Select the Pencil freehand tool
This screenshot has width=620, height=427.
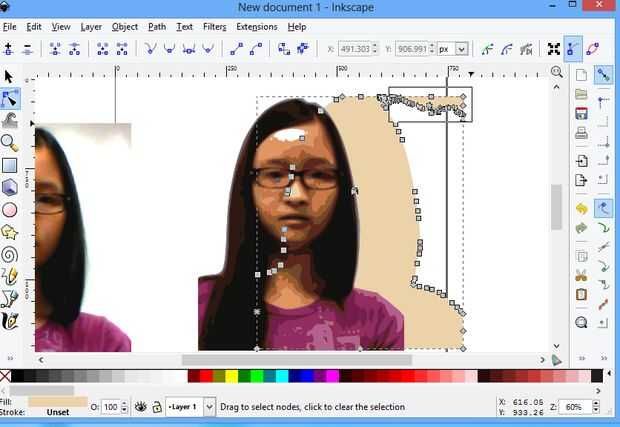coord(9,276)
